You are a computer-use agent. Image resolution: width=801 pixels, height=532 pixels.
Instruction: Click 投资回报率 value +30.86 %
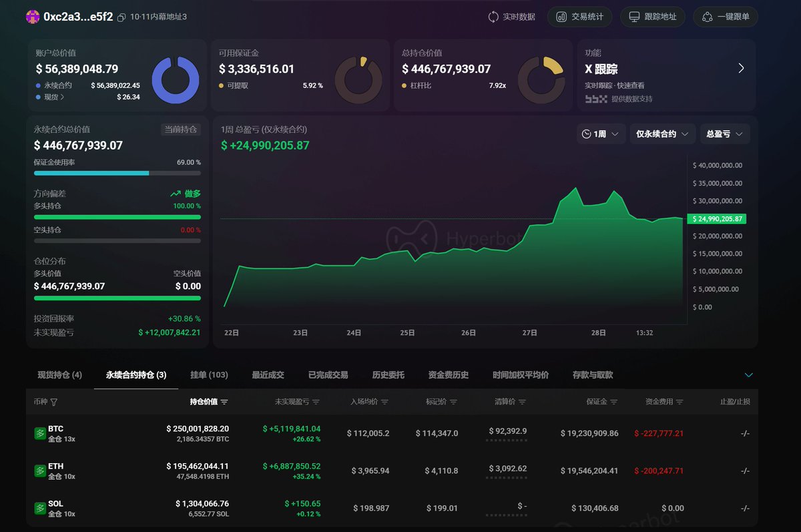(184, 318)
